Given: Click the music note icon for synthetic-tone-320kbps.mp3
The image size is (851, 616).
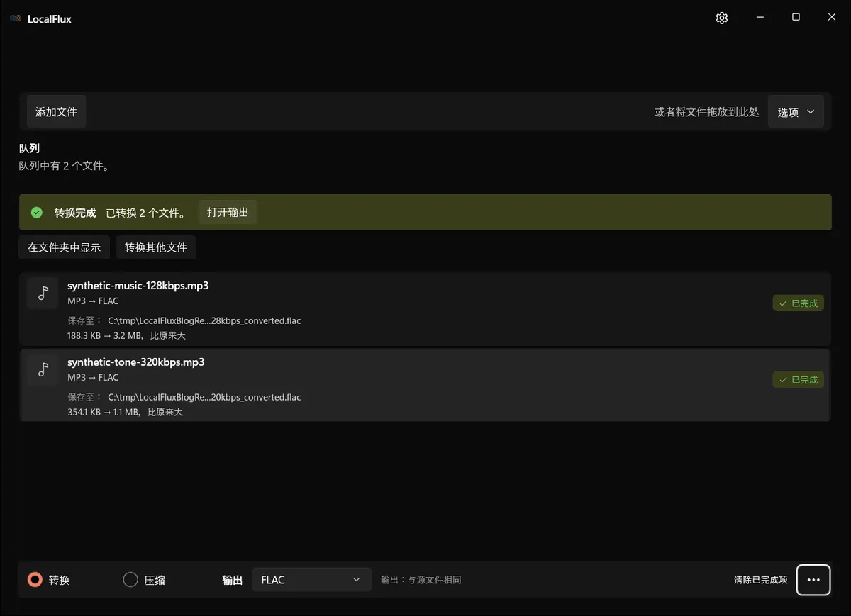Looking at the screenshot, I should coord(43,369).
